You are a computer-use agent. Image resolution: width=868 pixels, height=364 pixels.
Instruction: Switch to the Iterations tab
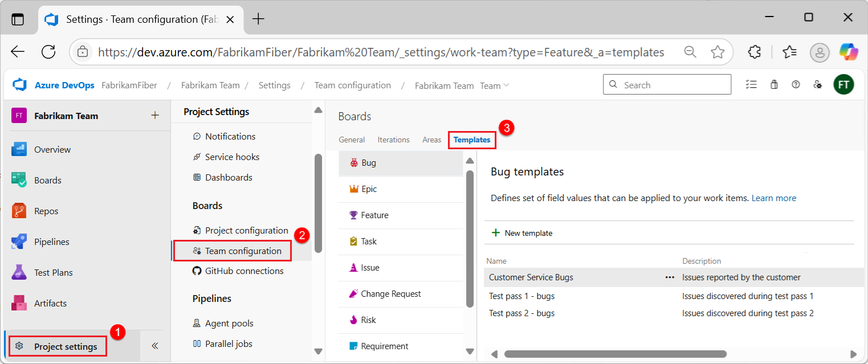pos(393,140)
